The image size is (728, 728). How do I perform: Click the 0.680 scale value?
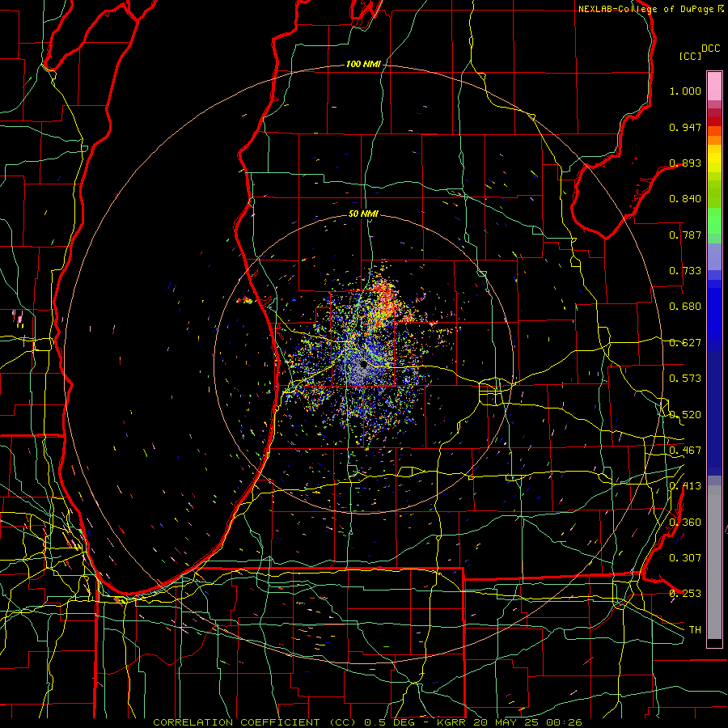[x=685, y=307]
